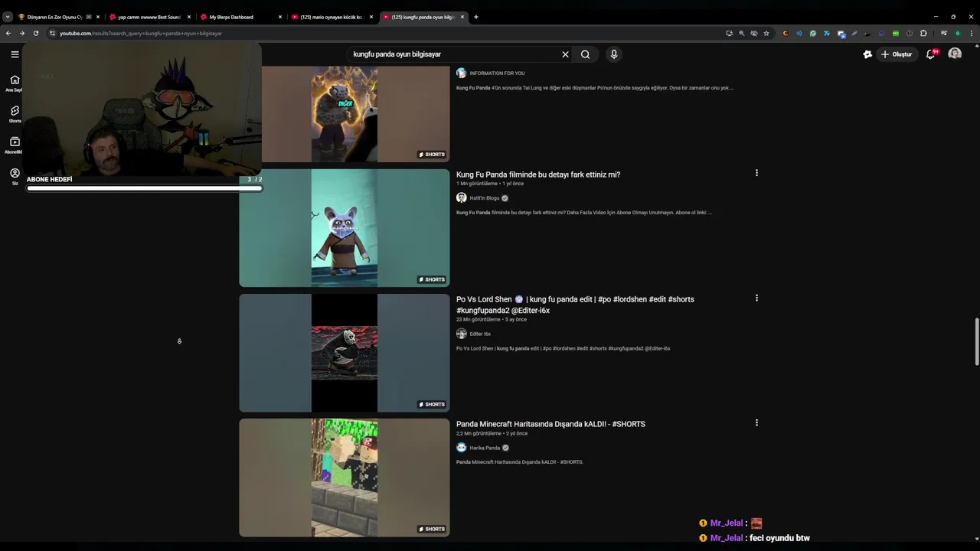Expand tab search dropdown arrow
The image size is (980, 551).
point(8,17)
